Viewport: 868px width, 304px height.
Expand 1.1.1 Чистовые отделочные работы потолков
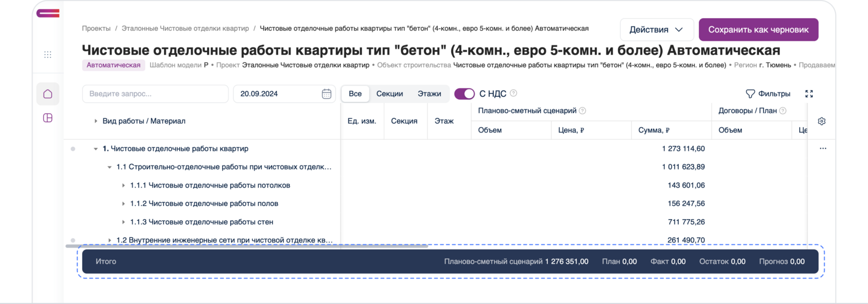click(123, 185)
